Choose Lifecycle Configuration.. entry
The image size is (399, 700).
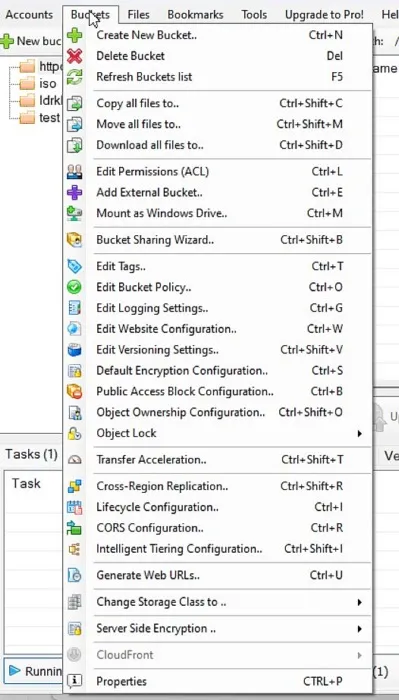click(218, 507)
